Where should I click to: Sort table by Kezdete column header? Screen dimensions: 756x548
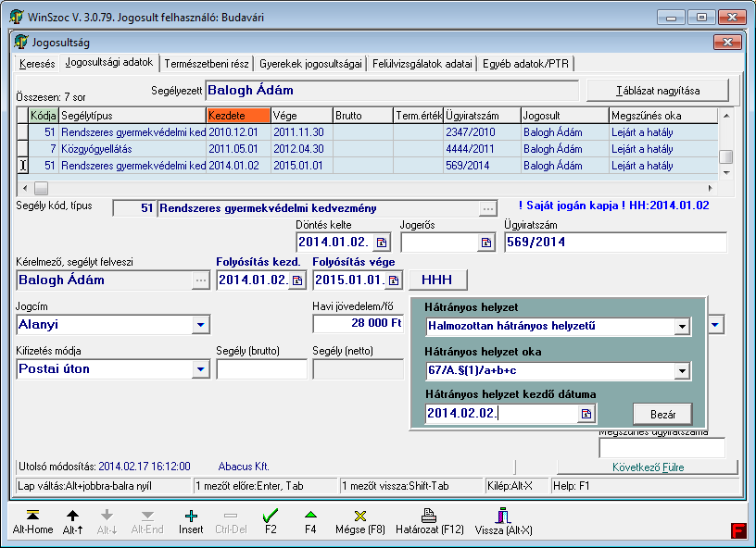[238, 116]
